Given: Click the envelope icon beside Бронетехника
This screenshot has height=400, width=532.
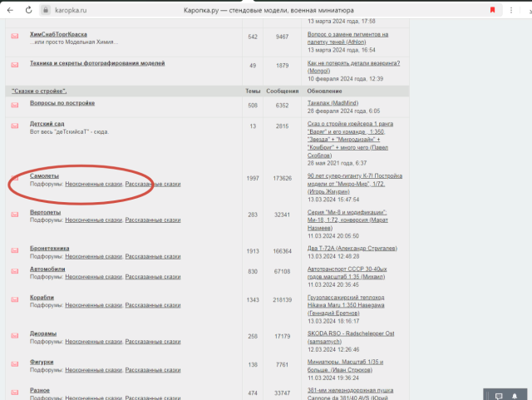Looking at the screenshot, I should 15,249.
